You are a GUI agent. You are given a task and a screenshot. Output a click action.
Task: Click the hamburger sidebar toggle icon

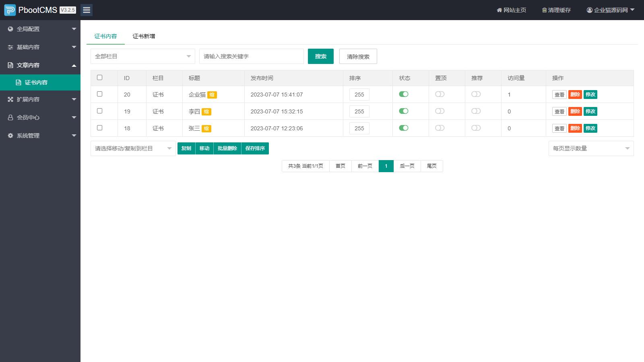(x=86, y=10)
